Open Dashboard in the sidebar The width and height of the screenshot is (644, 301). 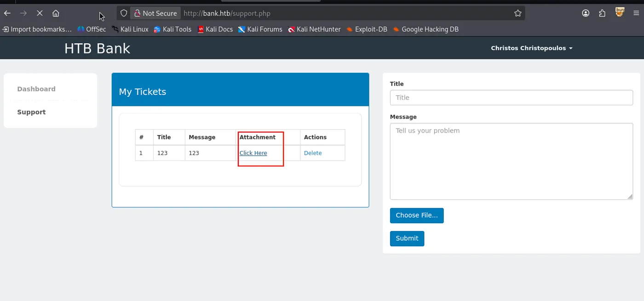pyautogui.click(x=36, y=89)
